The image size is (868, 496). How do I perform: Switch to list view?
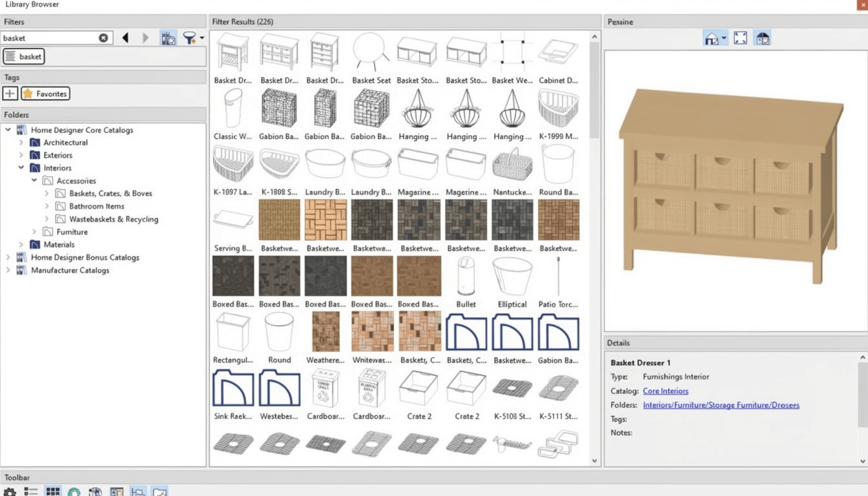(x=31, y=492)
